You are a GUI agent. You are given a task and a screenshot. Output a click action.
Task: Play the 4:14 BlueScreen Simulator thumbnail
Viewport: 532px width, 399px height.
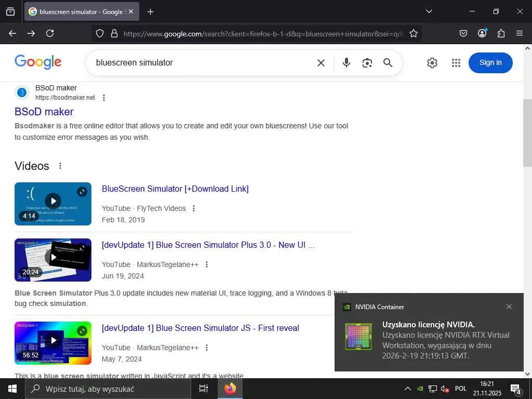click(x=53, y=204)
